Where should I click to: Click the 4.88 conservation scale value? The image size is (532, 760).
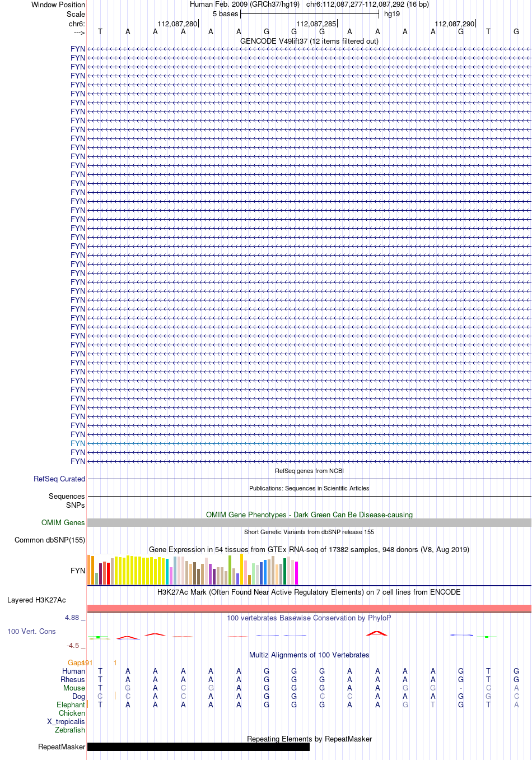[72, 618]
